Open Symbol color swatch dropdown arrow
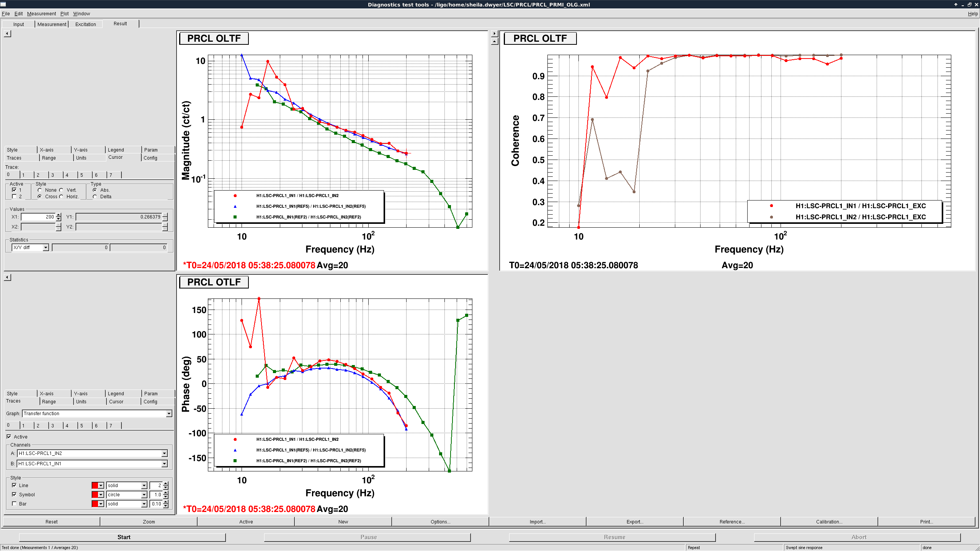The height and width of the screenshot is (551, 980). [x=101, y=495]
